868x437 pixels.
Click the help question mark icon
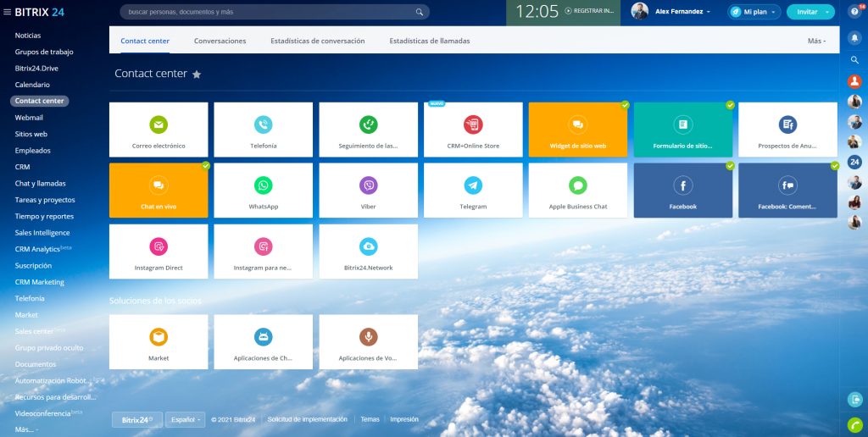click(854, 12)
